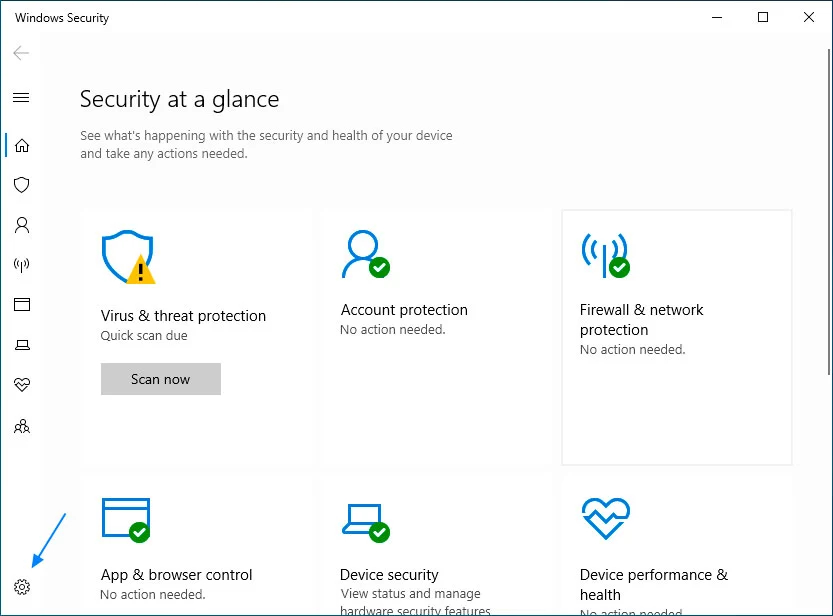833x616 pixels.
Task: Click the disabled back arrow at top left
Action: [20, 52]
